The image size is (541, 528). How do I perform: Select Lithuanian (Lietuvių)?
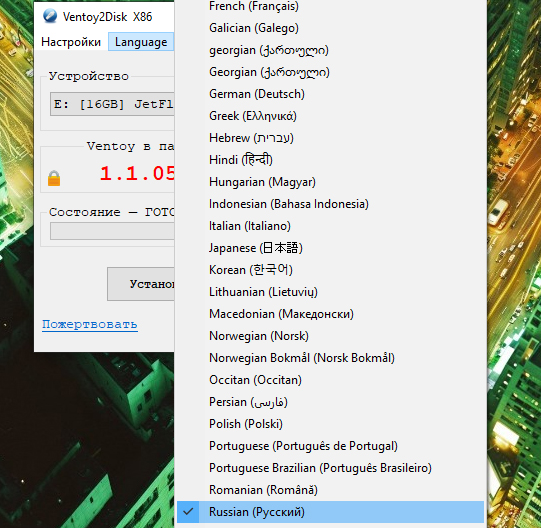point(330,292)
